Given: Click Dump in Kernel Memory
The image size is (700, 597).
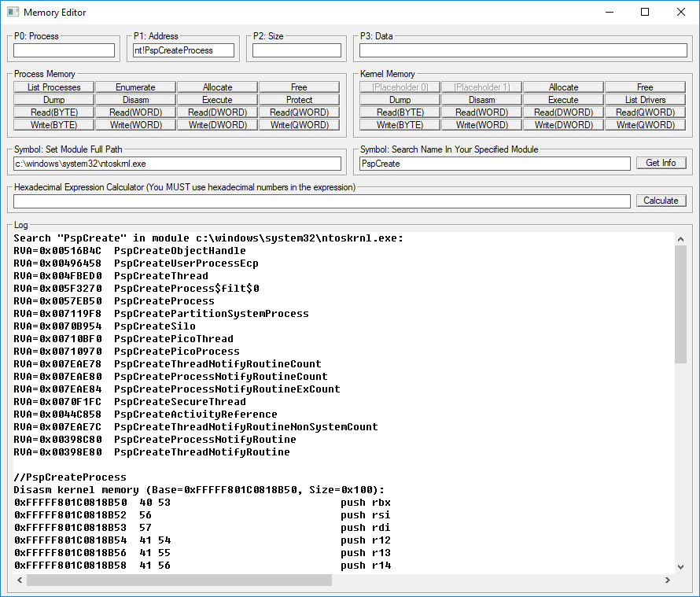Looking at the screenshot, I should (400, 100).
